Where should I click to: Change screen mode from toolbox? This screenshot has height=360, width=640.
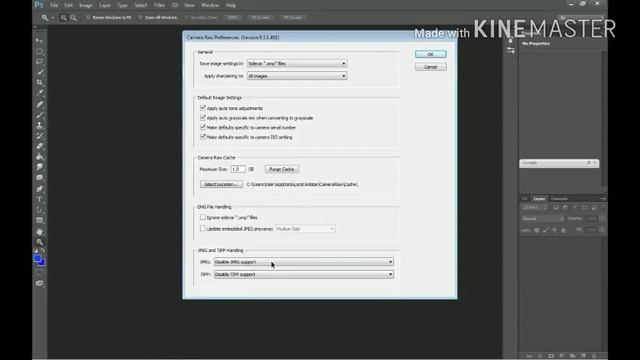pos(39,283)
